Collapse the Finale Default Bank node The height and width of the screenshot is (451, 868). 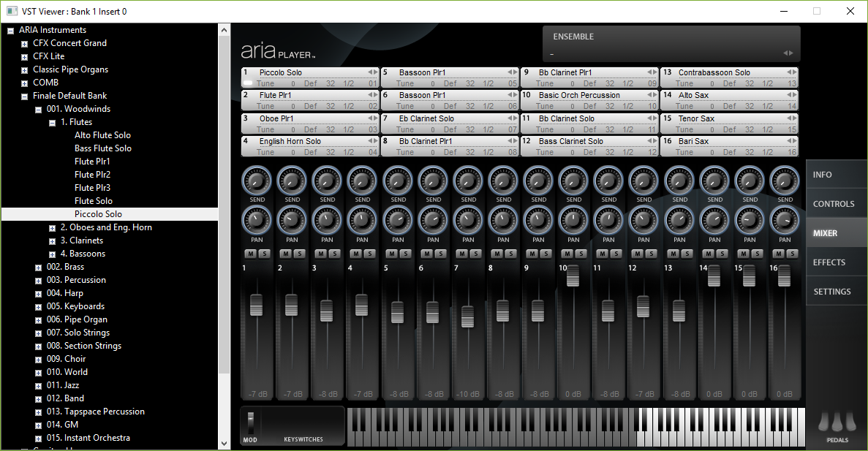[24, 96]
